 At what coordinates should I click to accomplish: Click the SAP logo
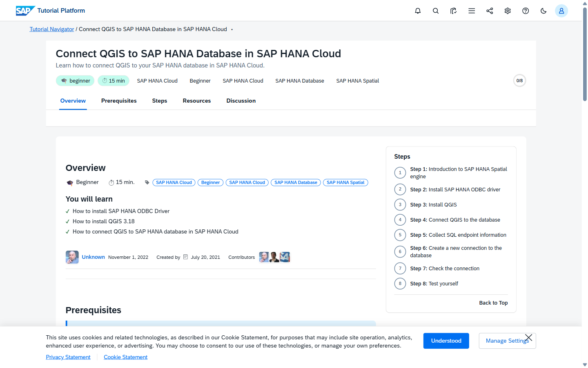pyautogui.click(x=25, y=11)
